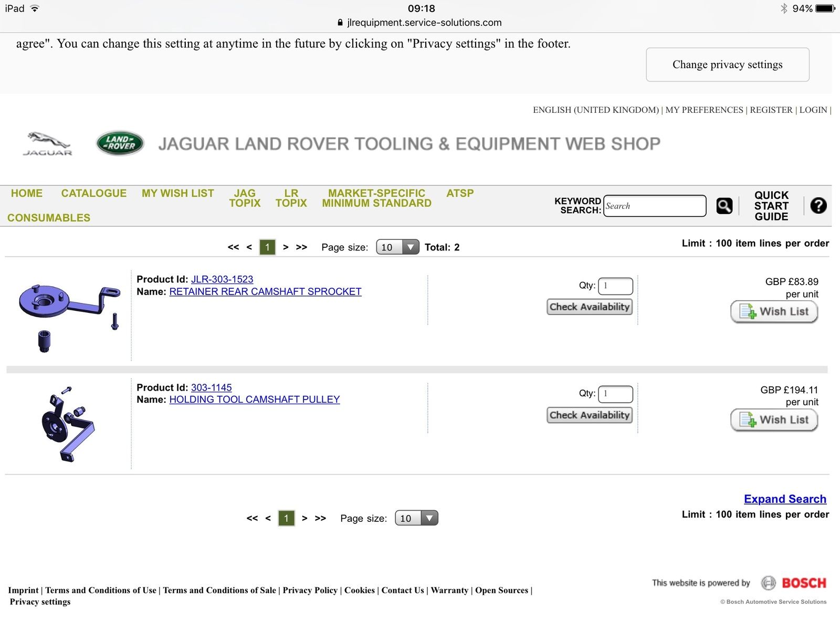This screenshot has width=840, height=630.
Task: Tap the Wi-Fi icon in status bar
Action: (35, 8)
